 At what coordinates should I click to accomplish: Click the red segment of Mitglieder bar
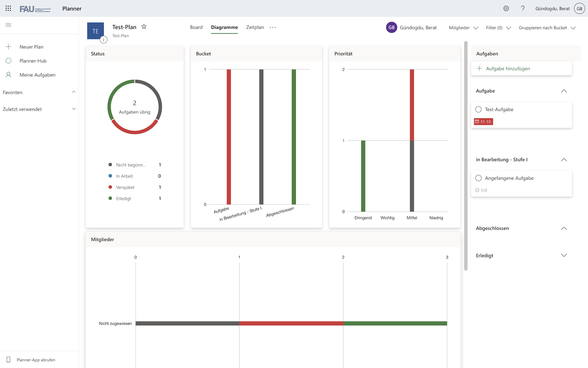tap(291, 323)
